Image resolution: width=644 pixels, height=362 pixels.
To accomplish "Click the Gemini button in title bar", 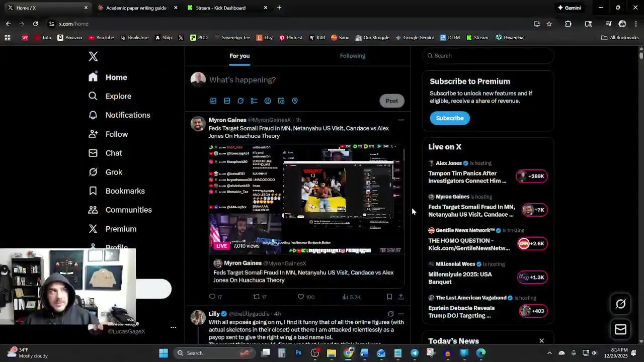I will 569,8.
